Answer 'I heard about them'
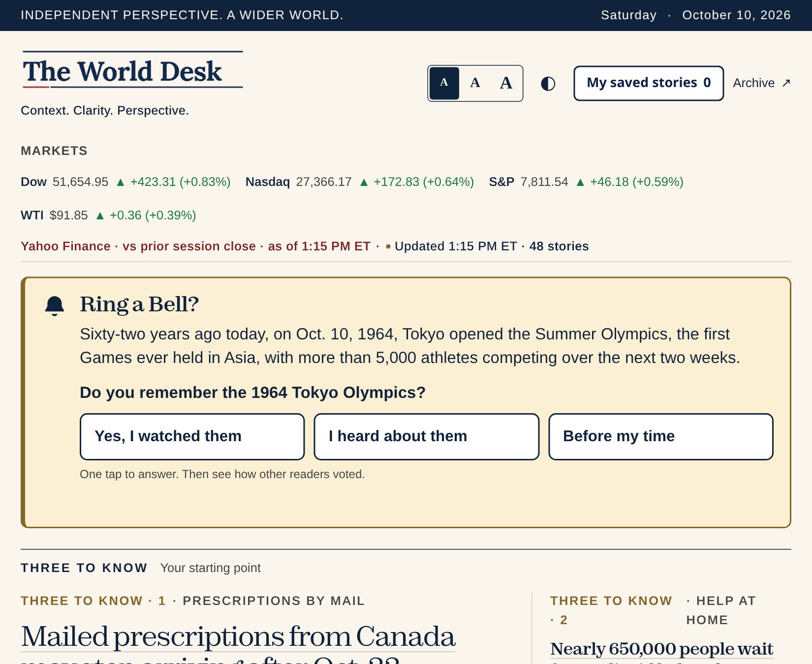812x664 pixels. click(427, 437)
